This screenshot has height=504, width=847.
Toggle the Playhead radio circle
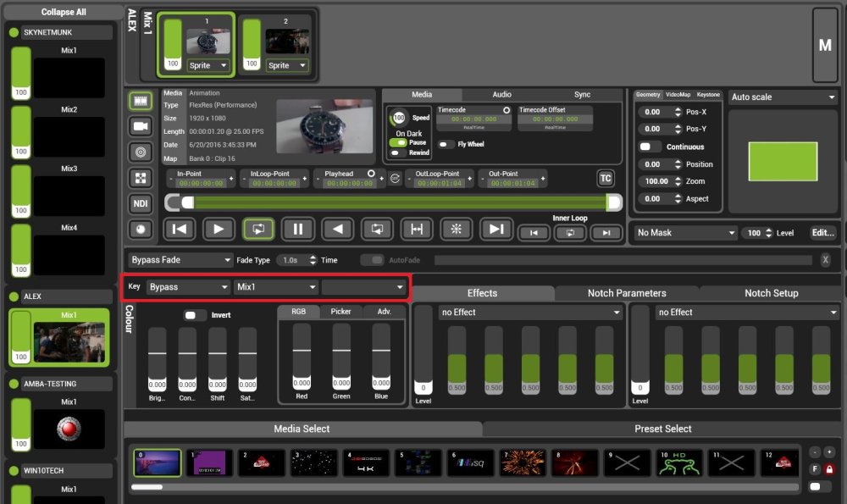[371, 174]
